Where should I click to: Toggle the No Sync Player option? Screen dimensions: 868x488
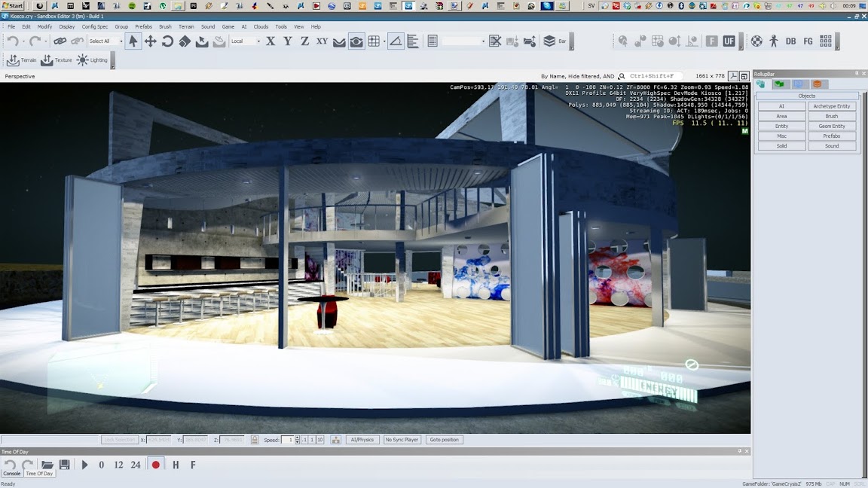click(x=402, y=440)
